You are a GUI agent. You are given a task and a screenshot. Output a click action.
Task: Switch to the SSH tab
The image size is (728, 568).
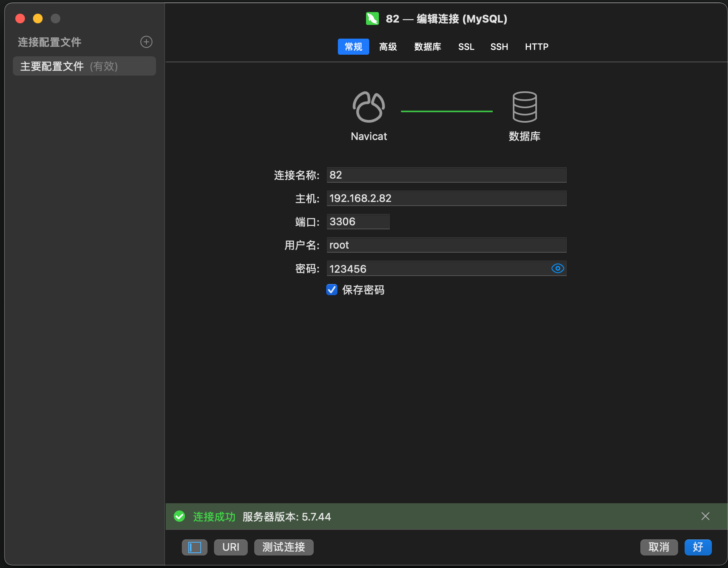[499, 47]
